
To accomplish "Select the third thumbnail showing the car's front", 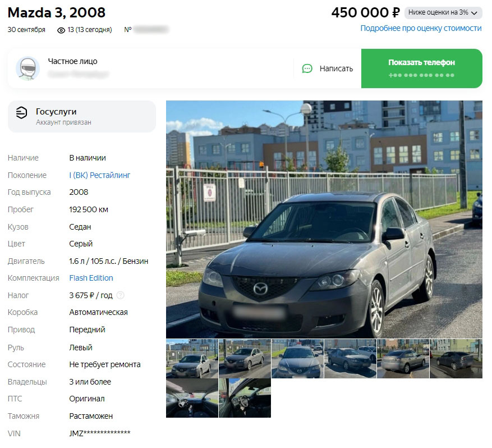I will tap(297, 359).
